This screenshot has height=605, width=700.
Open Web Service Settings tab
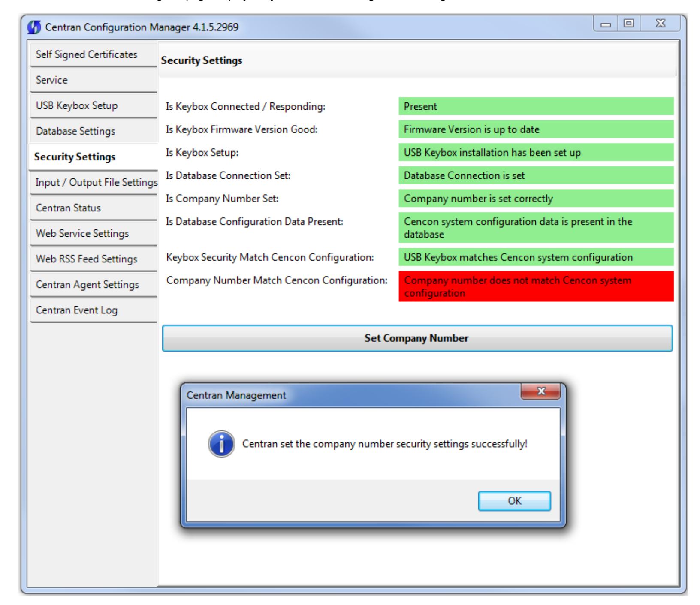[94, 233]
